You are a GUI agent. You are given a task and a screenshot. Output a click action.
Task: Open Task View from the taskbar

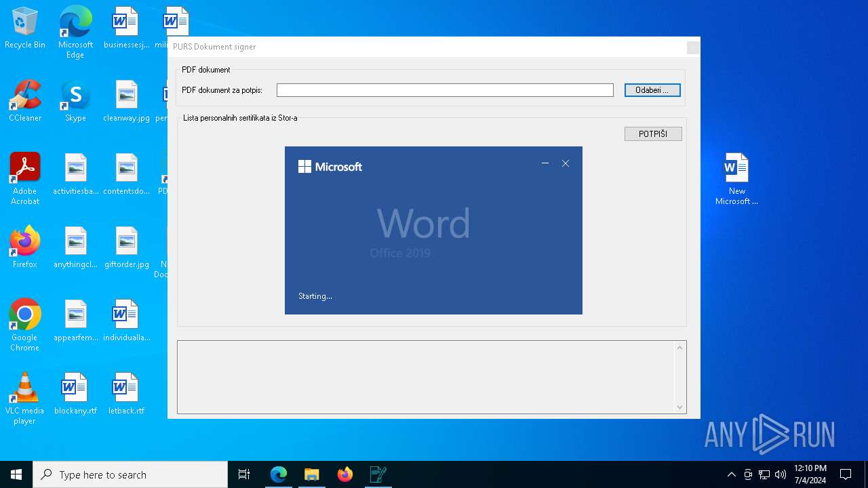pos(244,474)
